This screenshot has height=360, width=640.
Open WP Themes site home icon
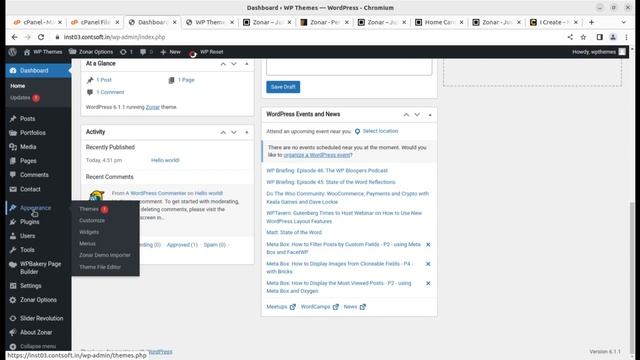click(27, 52)
